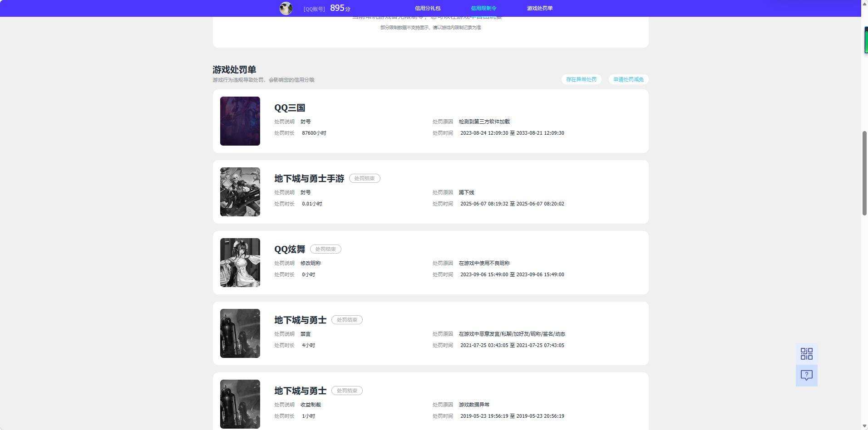Viewport: 868px width, 430px height.
Task: Switch to the 信用限制令 tab
Action: click(x=483, y=8)
